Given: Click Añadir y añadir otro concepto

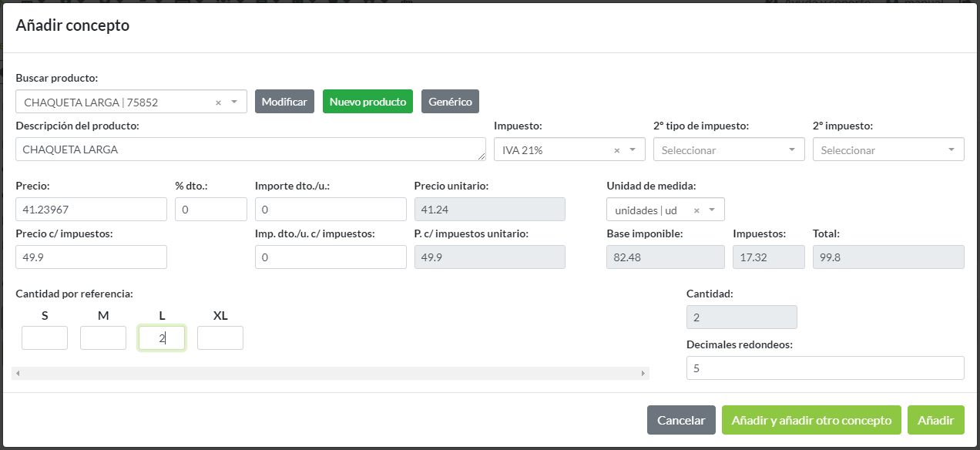Looking at the screenshot, I should (811, 420).
